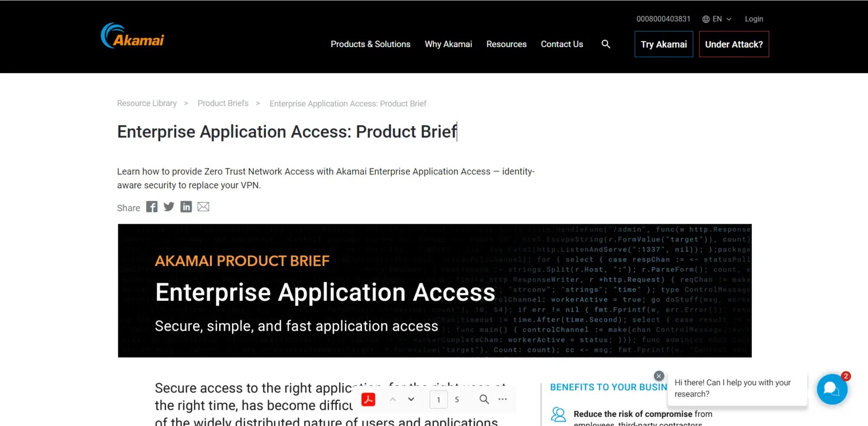
Task: Open PDF viewer more options ellipsis
Action: click(x=503, y=399)
